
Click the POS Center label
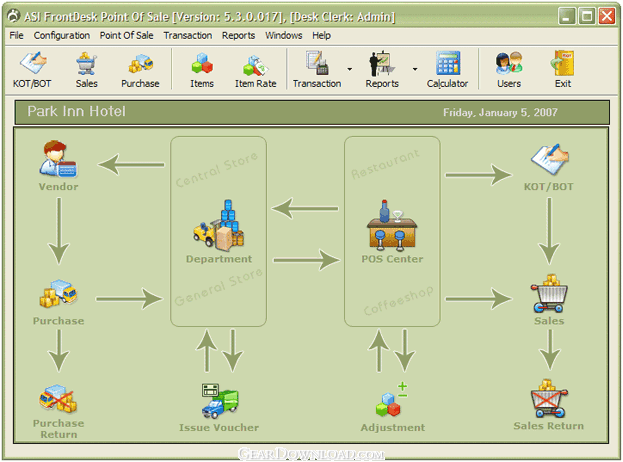392,259
